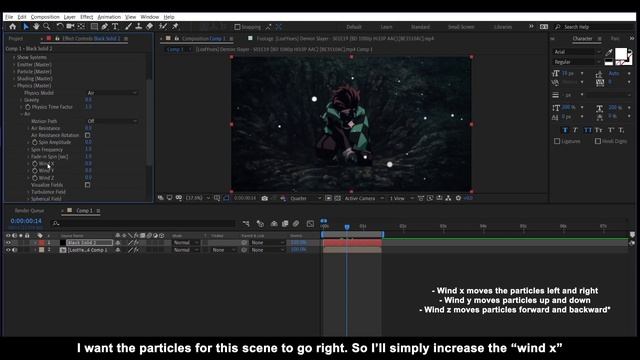Screen dimensions: 640x360
Task: Click the white fill color swatch
Action: coord(620,54)
